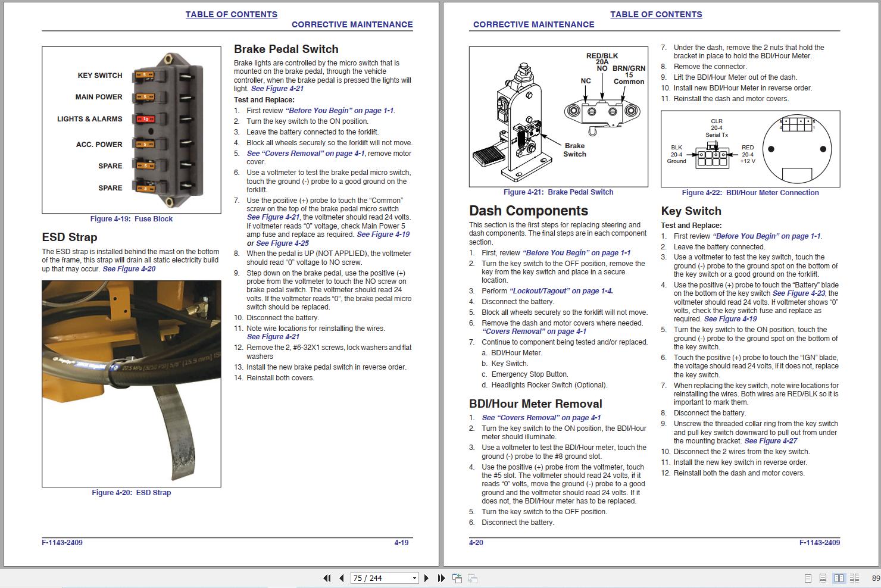
Task: Click the zoom percentage value 89
Action: pyautogui.click(x=876, y=578)
